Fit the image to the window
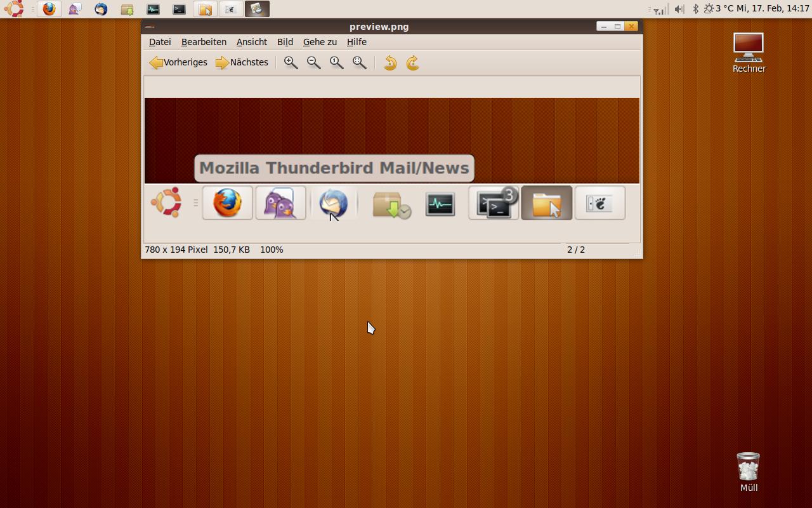The height and width of the screenshot is (508, 812). (x=360, y=62)
